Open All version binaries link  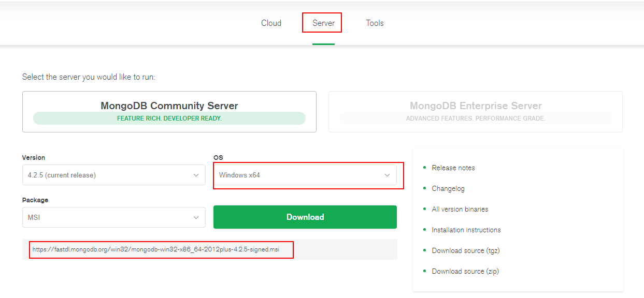(x=460, y=209)
